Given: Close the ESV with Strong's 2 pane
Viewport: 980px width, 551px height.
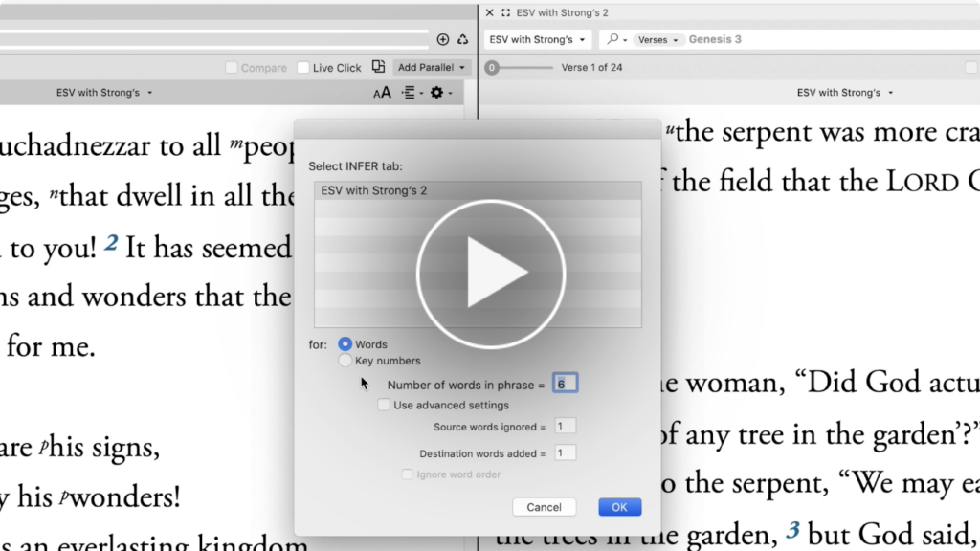Looking at the screenshot, I should pyautogui.click(x=489, y=12).
